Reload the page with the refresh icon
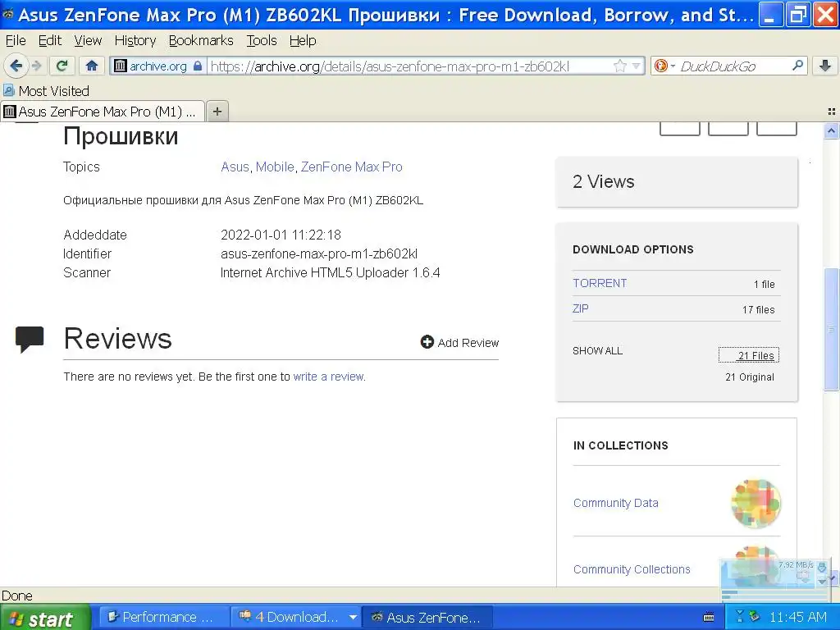840x630 pixels. 62,66
